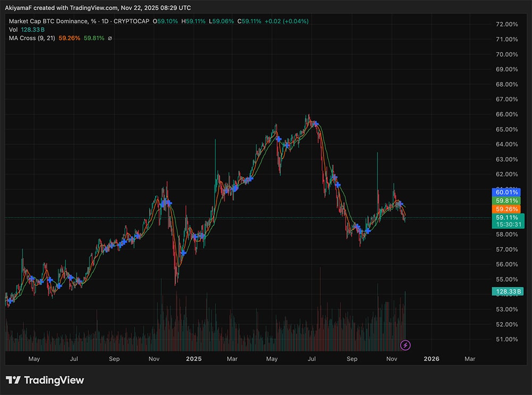
Task: Click the O59.10% open value in the legend
Action: (164, 22)
